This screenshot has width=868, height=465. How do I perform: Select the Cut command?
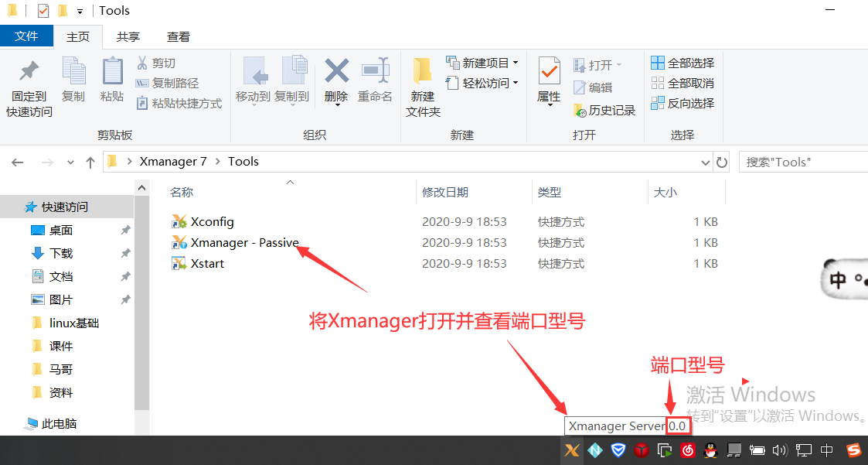point(156,63)
